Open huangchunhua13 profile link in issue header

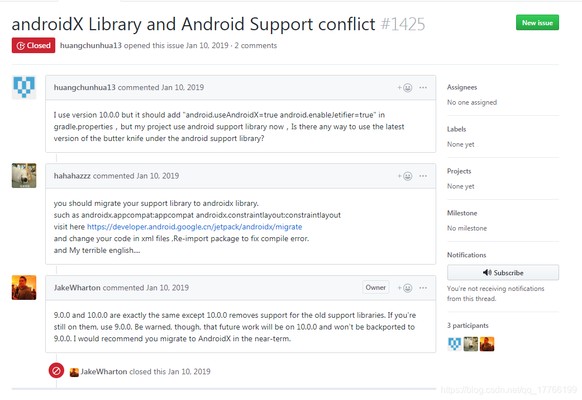coord(91,45)
